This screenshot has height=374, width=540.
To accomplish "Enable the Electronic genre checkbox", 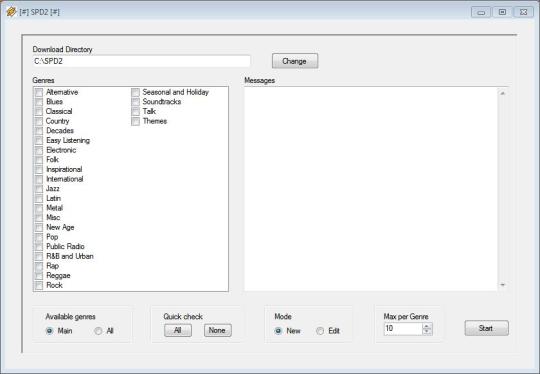I will click(x=39, y=150).
